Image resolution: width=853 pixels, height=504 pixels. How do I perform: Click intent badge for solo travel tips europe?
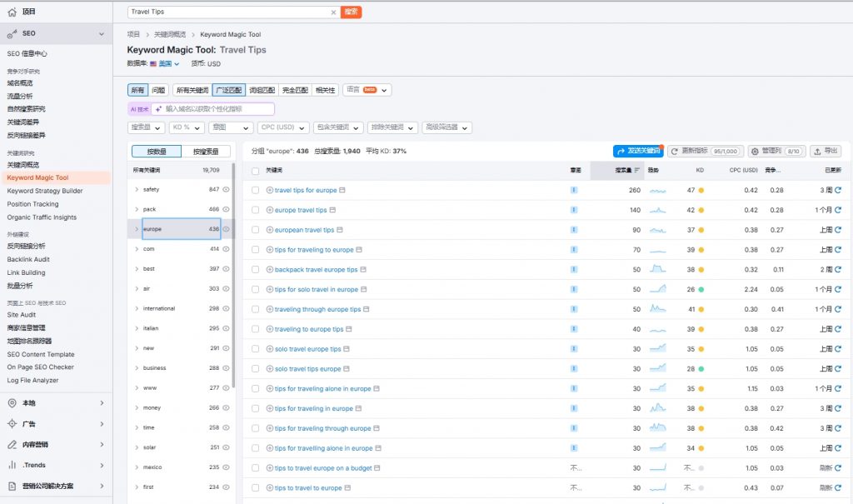[x=573, y=368]
